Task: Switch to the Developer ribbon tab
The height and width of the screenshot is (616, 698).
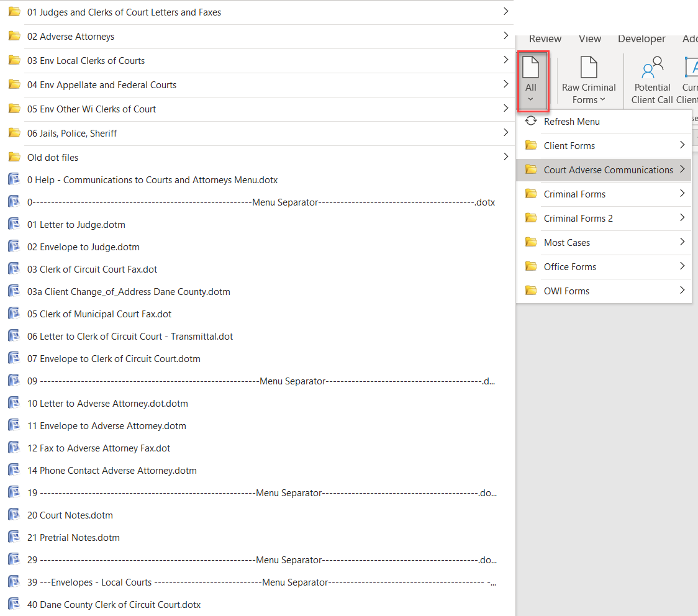Action: click(x=641, y=38)
